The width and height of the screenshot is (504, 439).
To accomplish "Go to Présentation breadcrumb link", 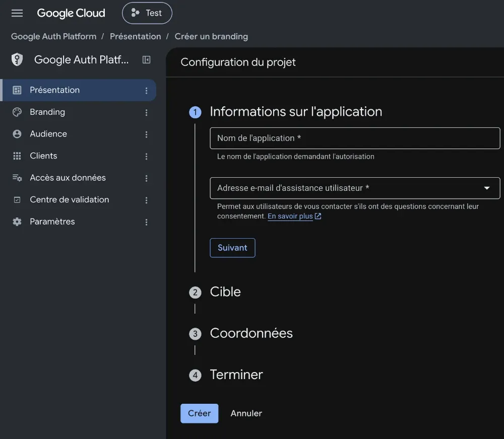I will tap(135, 36).
